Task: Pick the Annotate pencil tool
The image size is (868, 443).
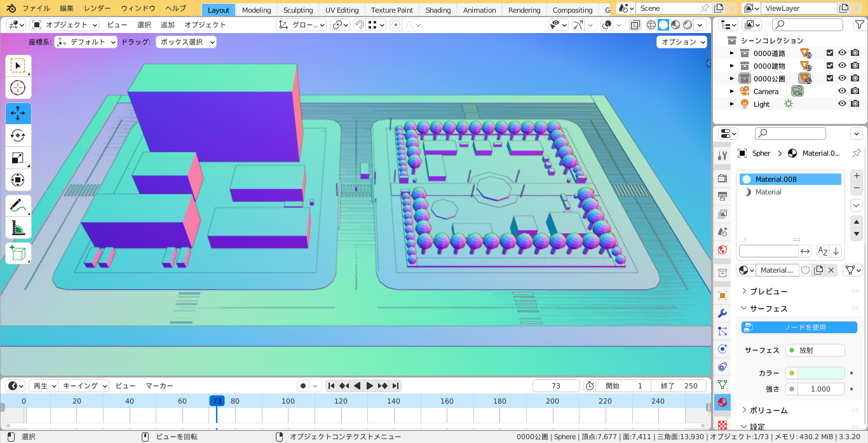Action: [x=18, y=205]
